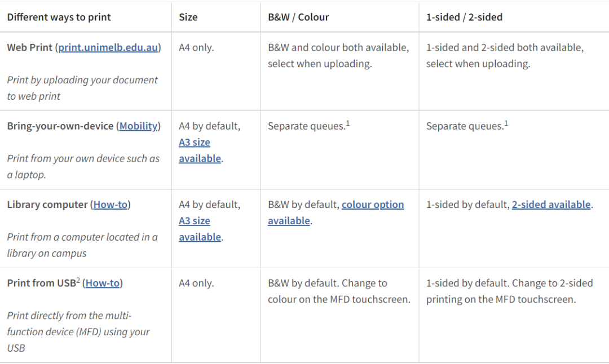Click the A3 size available link in the Bring-your-own-device row
609x364 pixels.
[200, 150]
